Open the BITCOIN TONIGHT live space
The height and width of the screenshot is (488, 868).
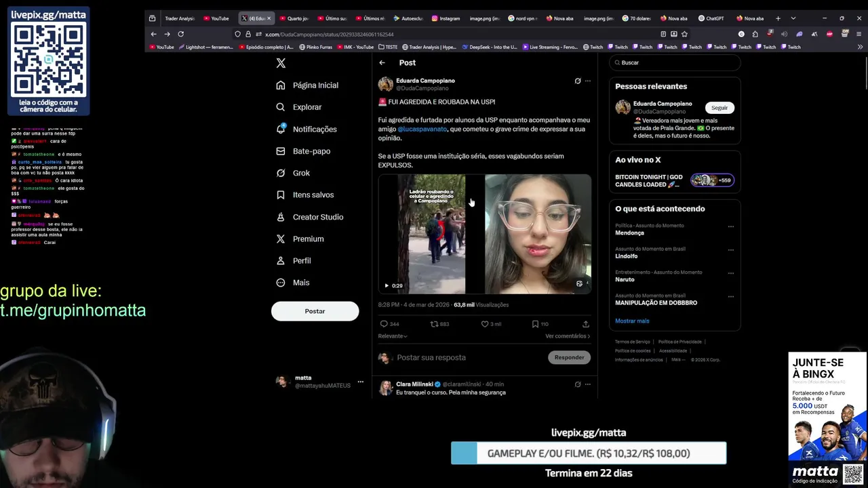click(675, 180)
